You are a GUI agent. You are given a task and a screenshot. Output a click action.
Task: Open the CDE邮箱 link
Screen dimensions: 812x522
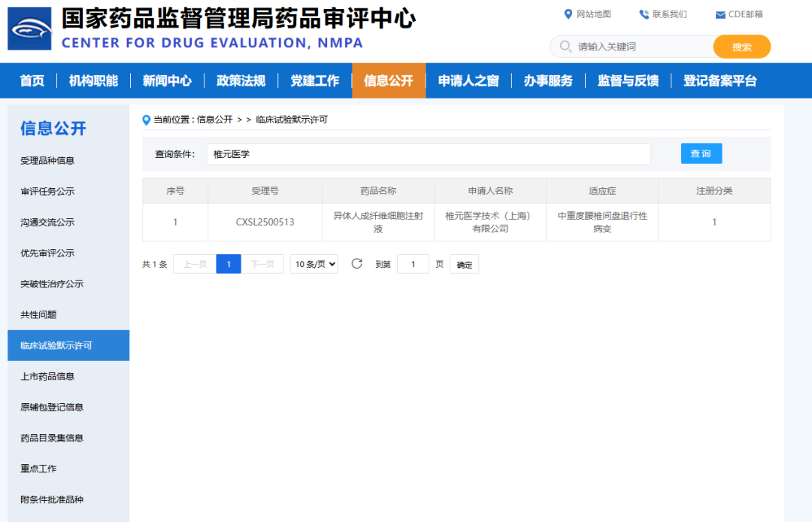tap(745, 14)
